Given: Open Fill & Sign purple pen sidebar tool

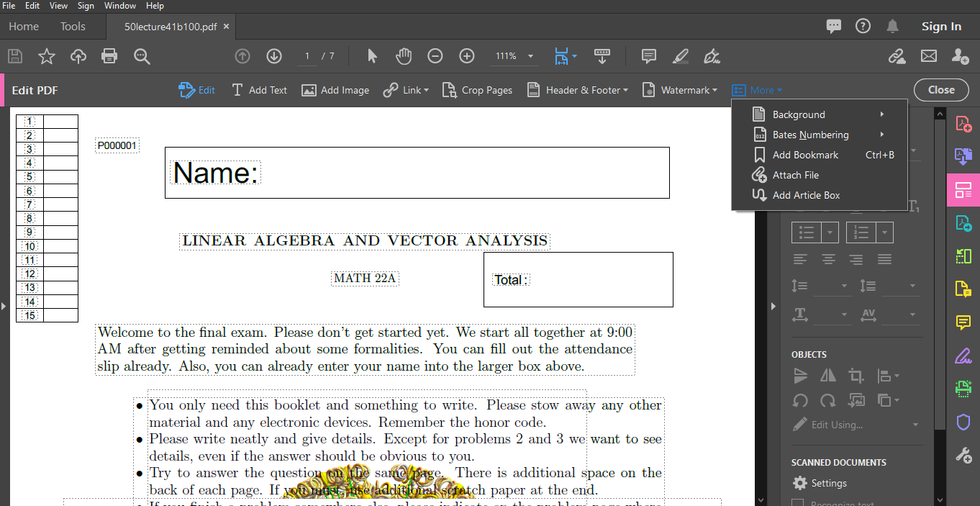Looking at the screenshot, I should point(963,356).
